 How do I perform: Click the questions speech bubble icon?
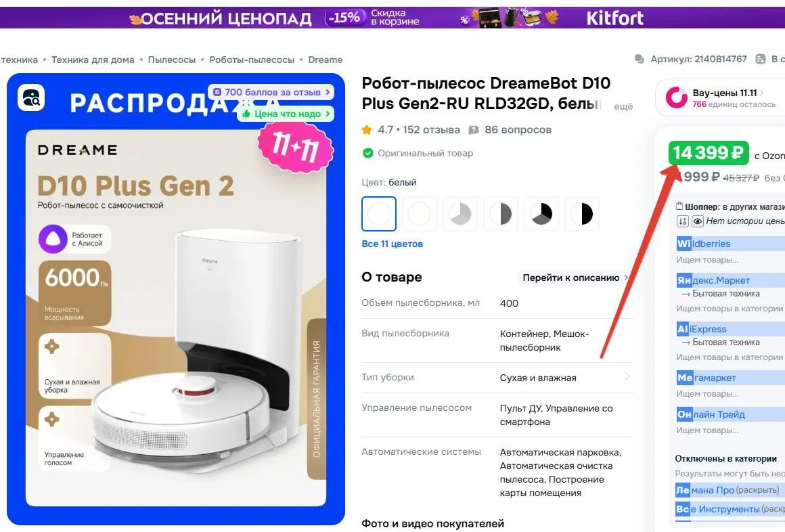tap(474, 130)
